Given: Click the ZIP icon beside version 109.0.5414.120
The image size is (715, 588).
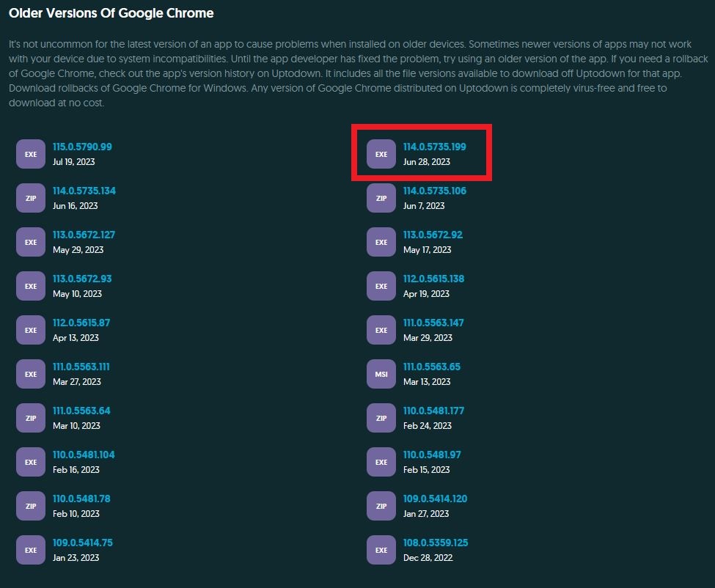Looking at the screenshot, I should pos(381,506).
